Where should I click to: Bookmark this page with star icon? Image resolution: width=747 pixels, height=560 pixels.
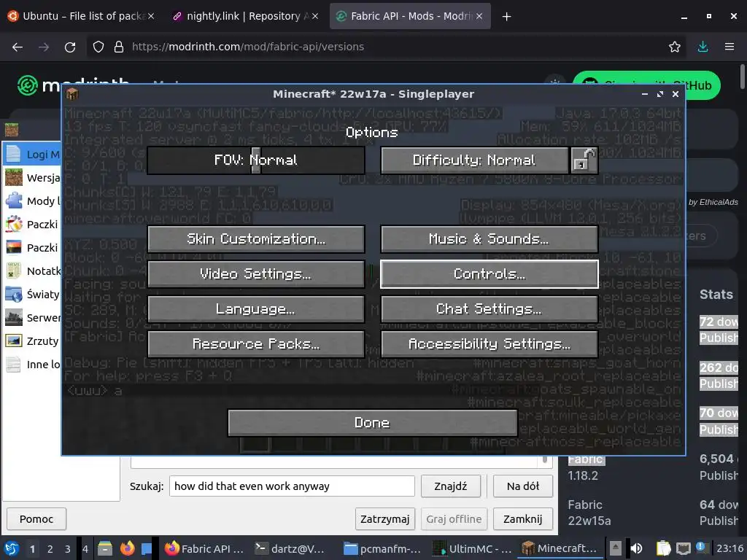pos(674,47)
